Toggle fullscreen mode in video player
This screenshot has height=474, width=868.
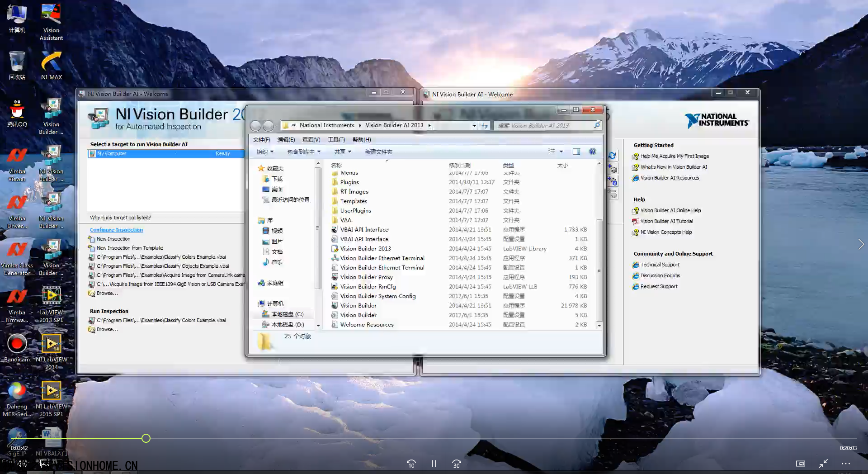pos(823,464)
